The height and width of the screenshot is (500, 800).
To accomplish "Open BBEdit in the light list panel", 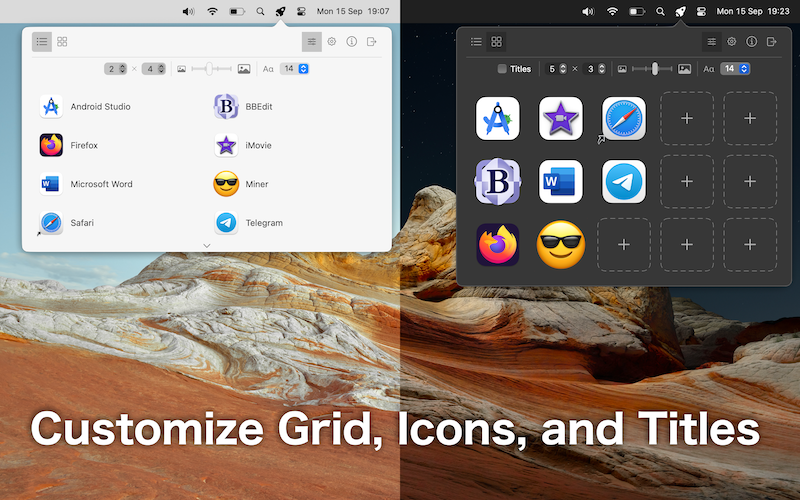I will pos(226,107).
